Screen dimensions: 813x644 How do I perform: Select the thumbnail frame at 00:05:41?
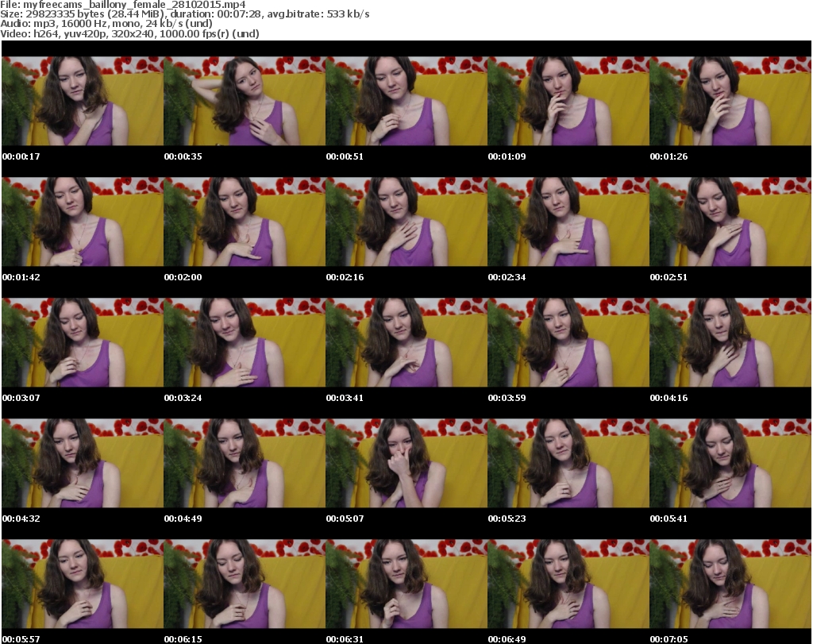click(x=730, y=464)
